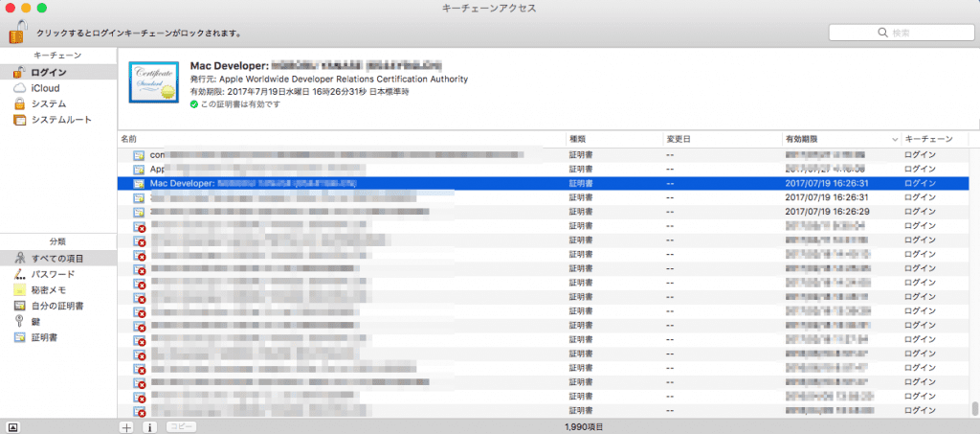980x434 pixels.
Task: Click the padlock icon to lock login keychain
Action: coord(18,32)
